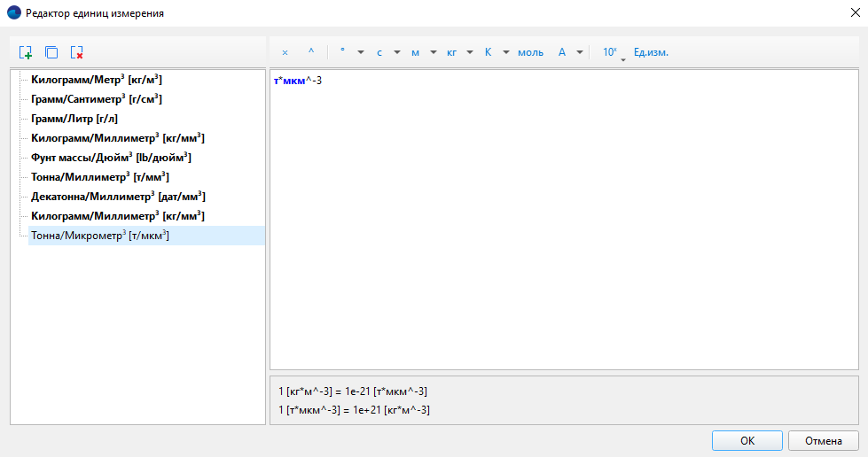
Task: Insert the ampere A unit
Action: 562,52
